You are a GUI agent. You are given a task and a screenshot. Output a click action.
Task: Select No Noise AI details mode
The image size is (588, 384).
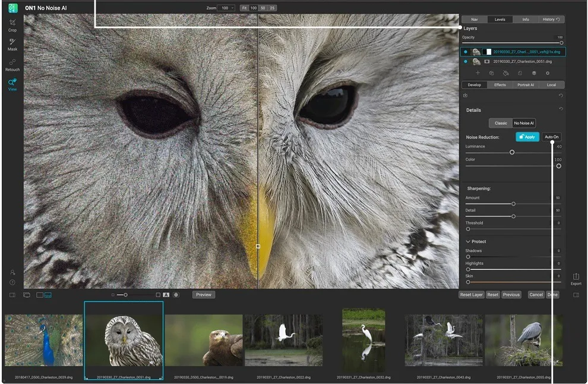(524, 123)
